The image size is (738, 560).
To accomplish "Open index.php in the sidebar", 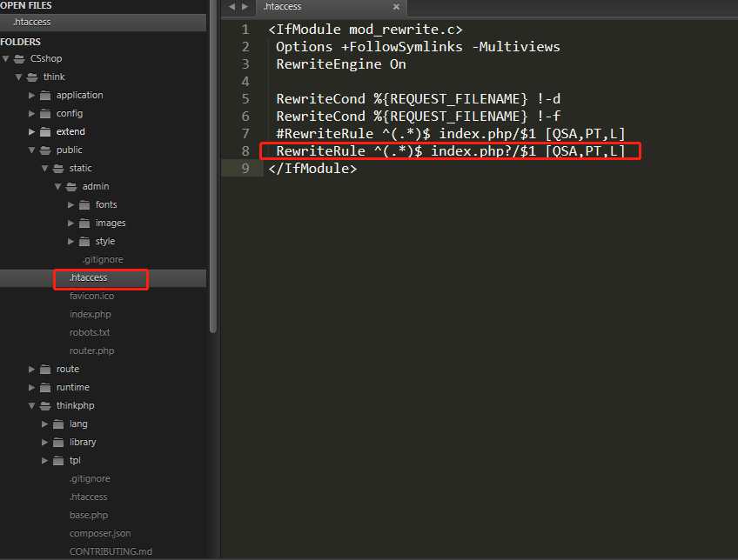I will 91,315.
